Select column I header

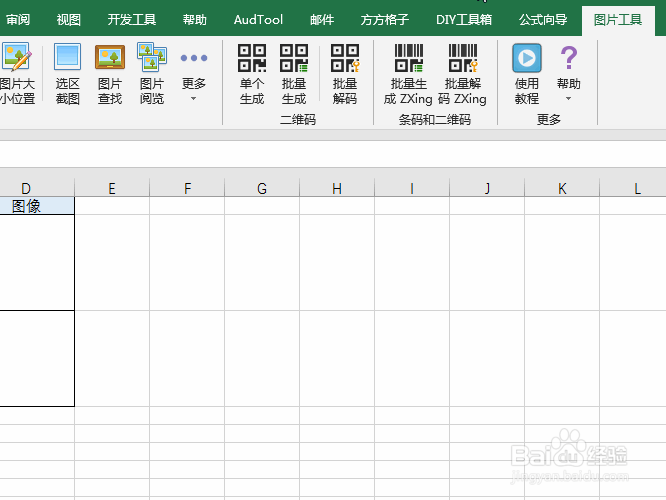[412, 188]
